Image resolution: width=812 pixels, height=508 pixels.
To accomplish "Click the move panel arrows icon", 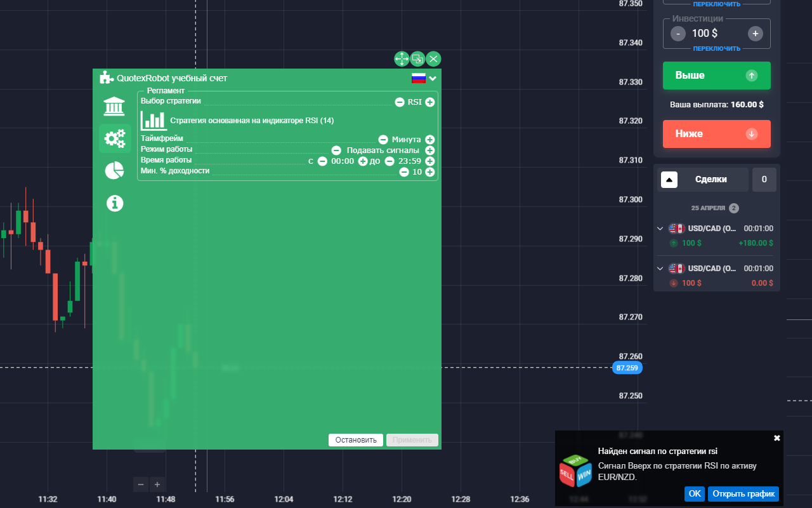I will (402, 59).
